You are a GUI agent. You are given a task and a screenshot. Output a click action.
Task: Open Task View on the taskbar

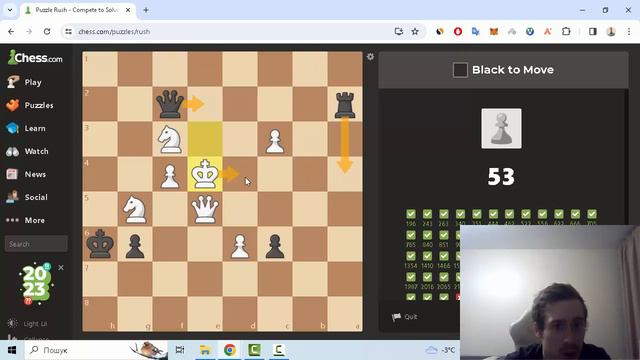tap(180, 350)
